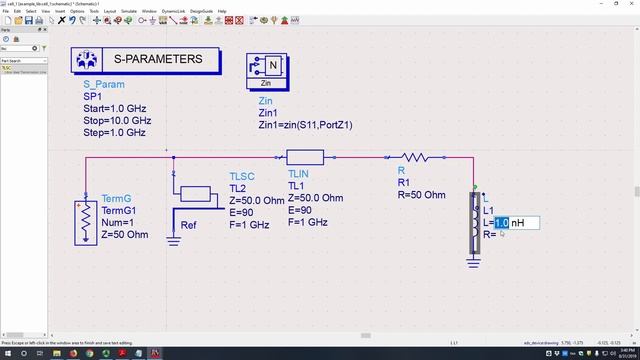640x360 pixels.
Task: Zoom out with the green magnifier icon
Action: point(128,20)
